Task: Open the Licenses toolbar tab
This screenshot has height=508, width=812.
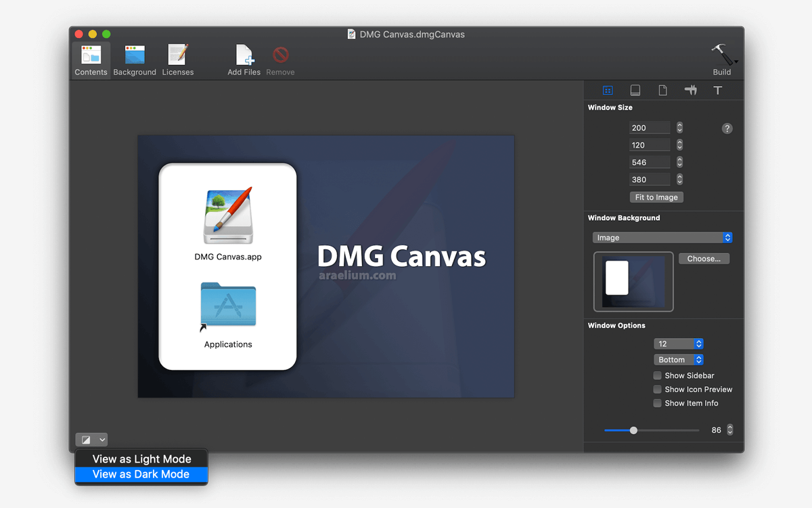Action: [x=178, y=60]
